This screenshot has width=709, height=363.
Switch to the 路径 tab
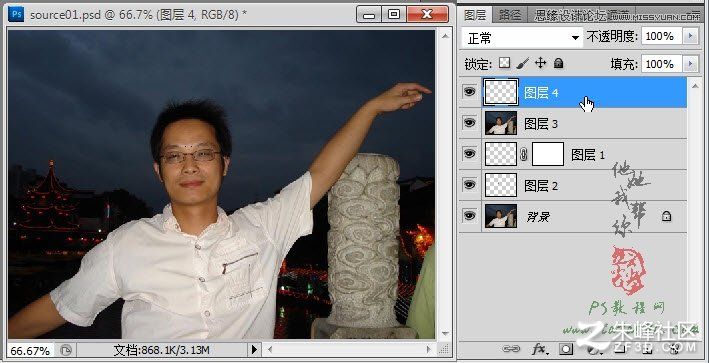[510, 16]
